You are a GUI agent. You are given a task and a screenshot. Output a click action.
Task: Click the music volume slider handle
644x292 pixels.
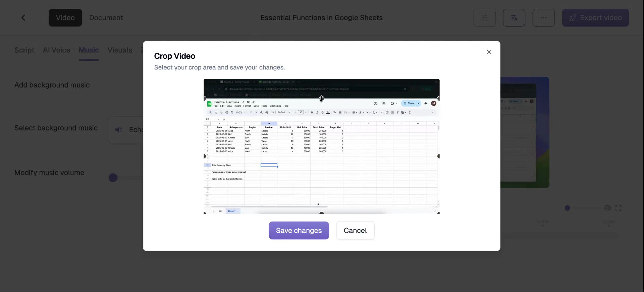tap(113, 178)
